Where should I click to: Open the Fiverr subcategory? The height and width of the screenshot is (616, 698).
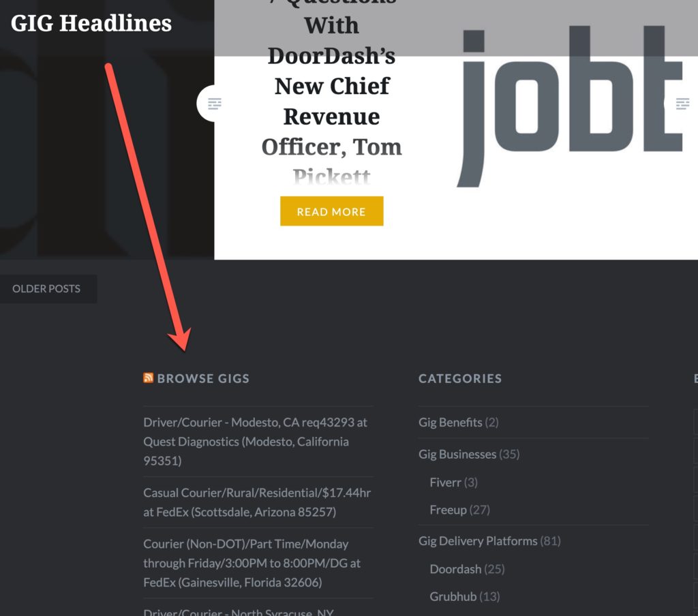tap(445, 482)
